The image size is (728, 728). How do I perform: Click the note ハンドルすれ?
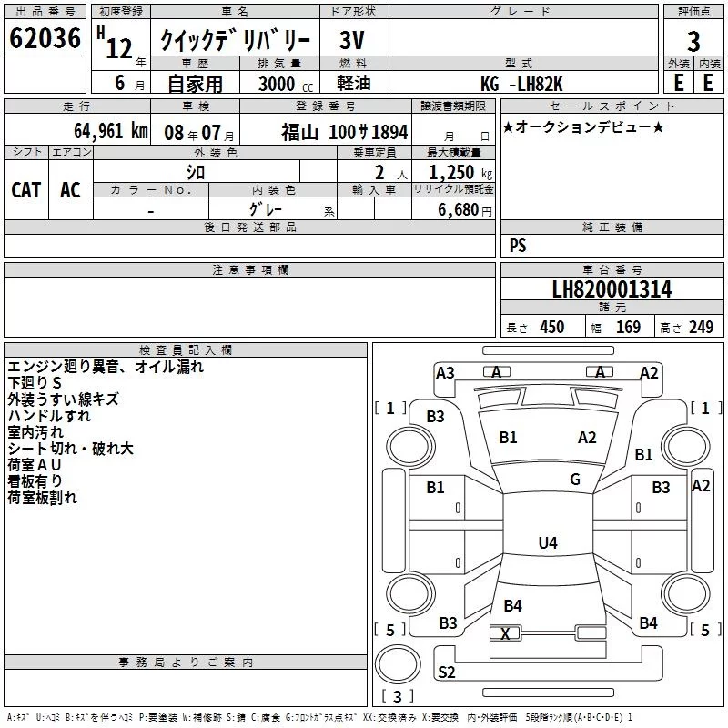tap(49, 416)
